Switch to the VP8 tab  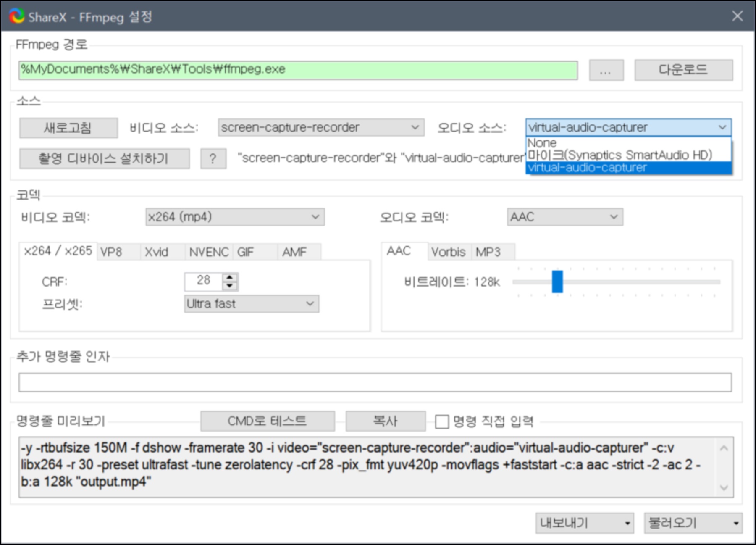(x=118, y=252)
